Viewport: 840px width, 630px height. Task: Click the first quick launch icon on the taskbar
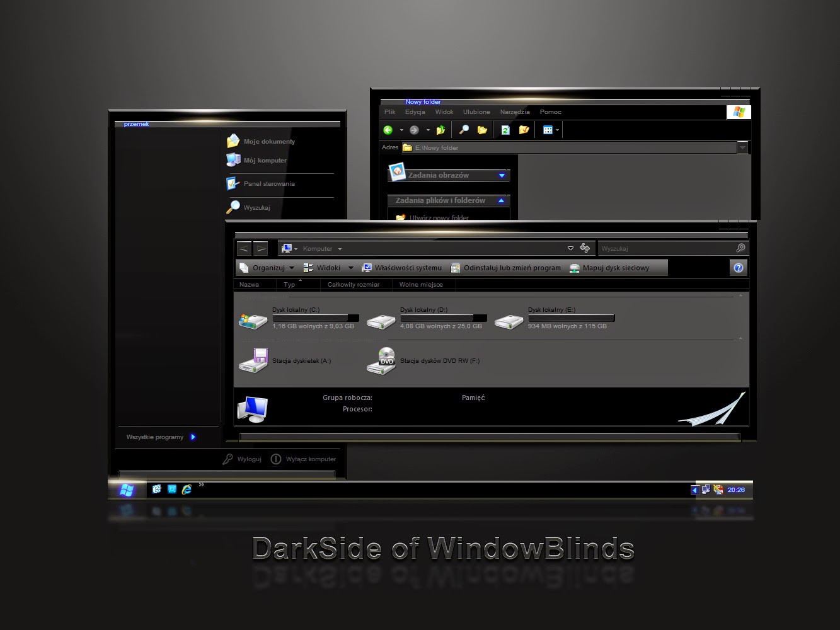pyautogui.click(x=157, y=489)
